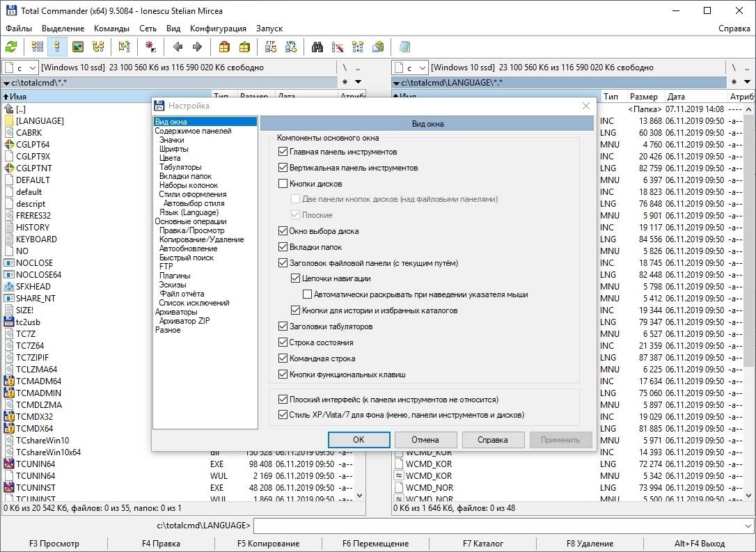Click the TCMADMIN shield file icon
This screenshot has height=552, width=756.
pyautogui.click(x=9, y=393)
